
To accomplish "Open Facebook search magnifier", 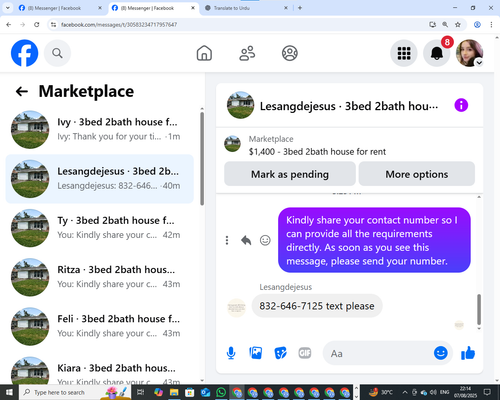I will 57,53.
